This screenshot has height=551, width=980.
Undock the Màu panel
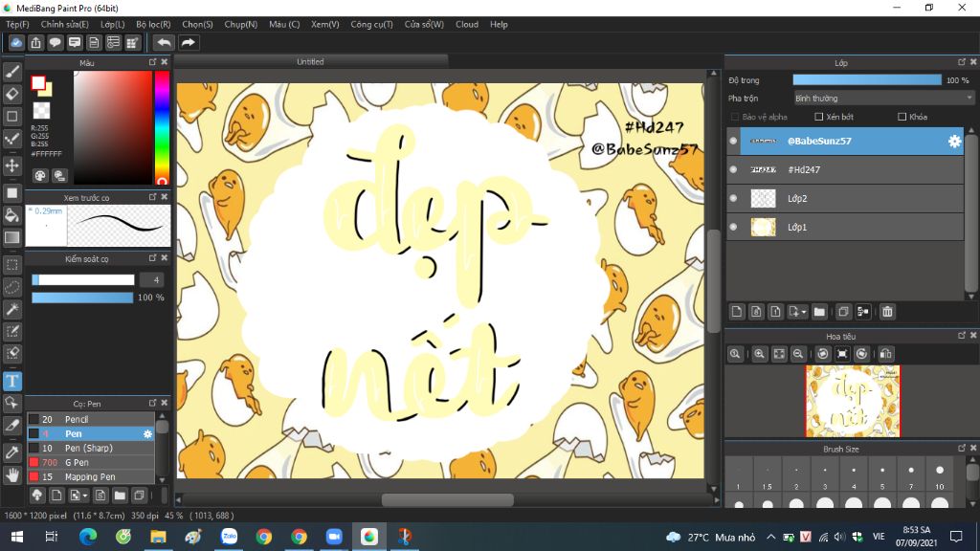point(152,62)
